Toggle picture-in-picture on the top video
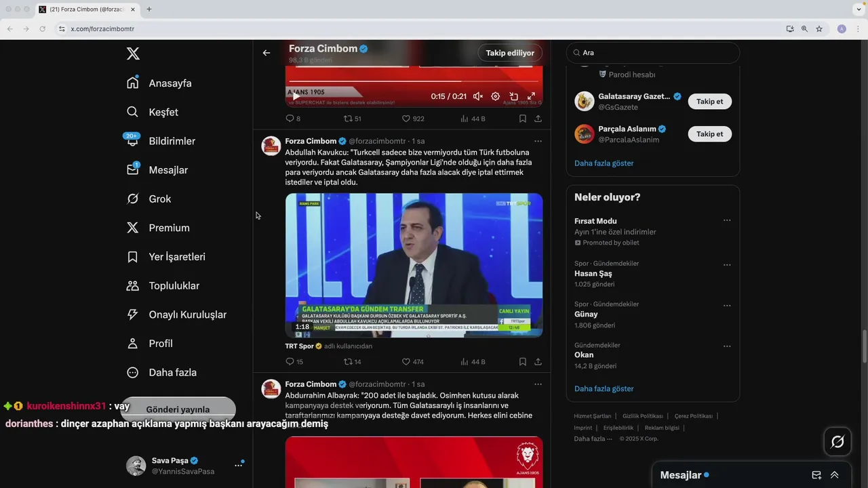 (x=513, y=96)
